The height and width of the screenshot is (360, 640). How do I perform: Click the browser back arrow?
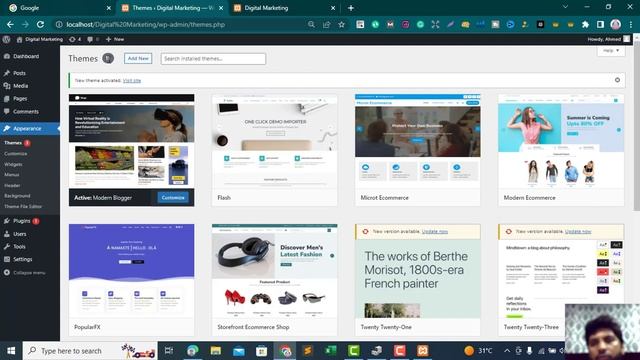click(10, 24)
